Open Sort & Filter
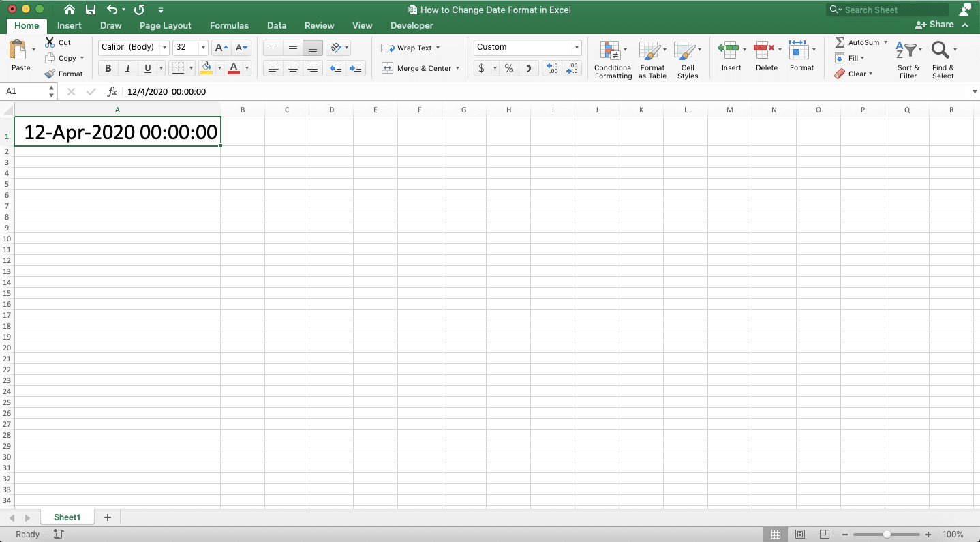Image resolution: width=980 pixels, height=542 pixels. [908, 60]
